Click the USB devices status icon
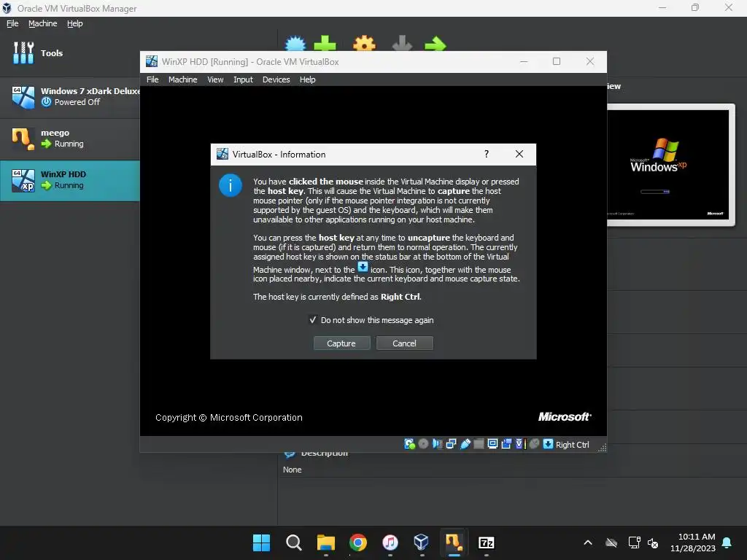The height and width of the screenshot is (560, 747). (x=465, y=444)
